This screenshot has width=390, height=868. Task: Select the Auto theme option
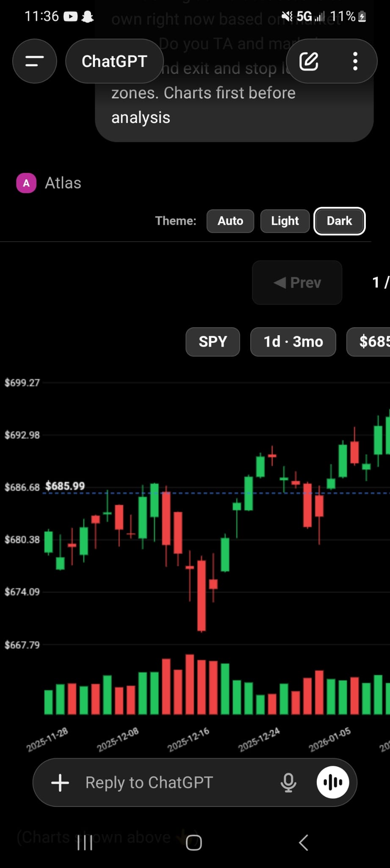(230, 221)
